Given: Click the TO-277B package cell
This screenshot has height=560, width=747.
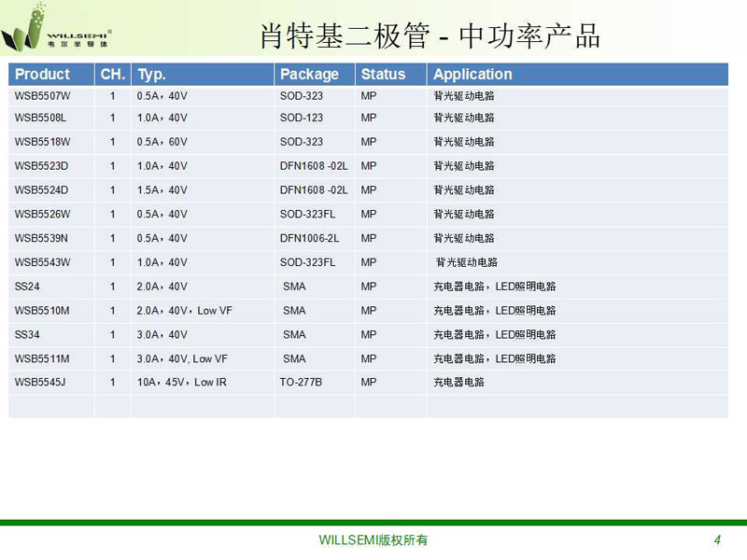Looking at the screenshot, I should (x=301, y=383).
